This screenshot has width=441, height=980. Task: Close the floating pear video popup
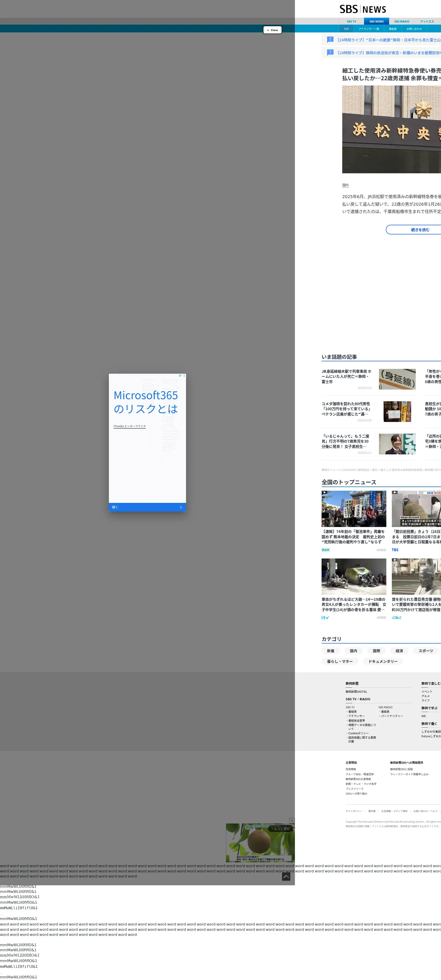[292, 820]
